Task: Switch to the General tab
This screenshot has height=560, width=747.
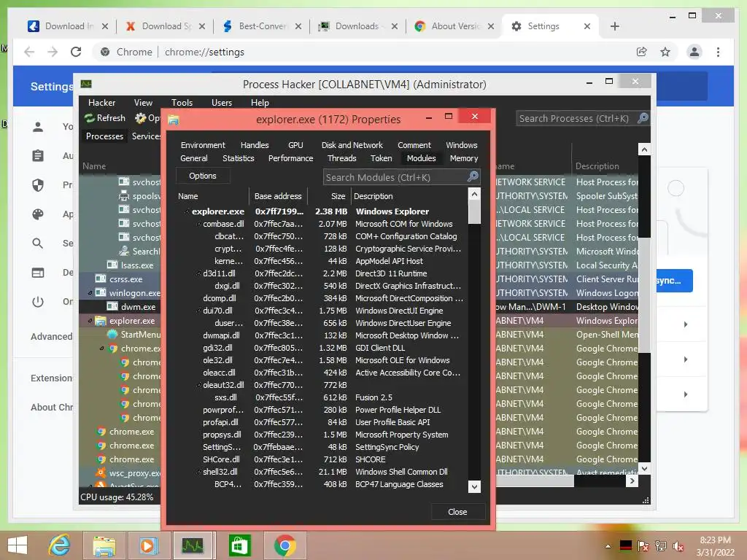Action: (x=193, y=158)
